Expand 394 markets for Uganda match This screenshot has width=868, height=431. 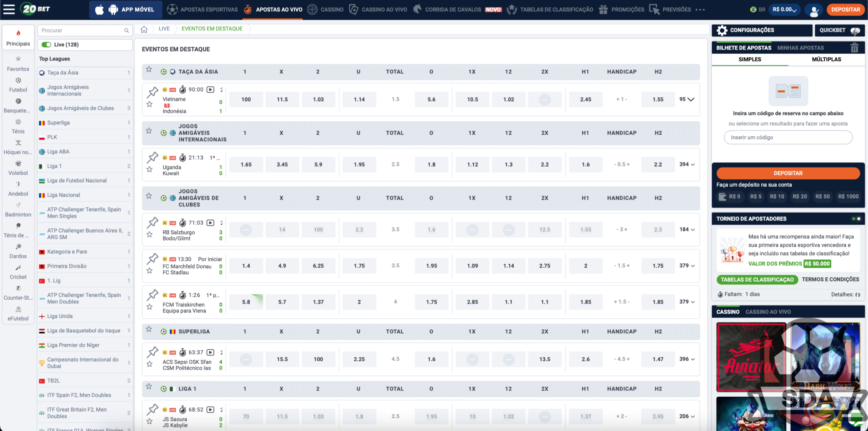click(x=687, y=164)
